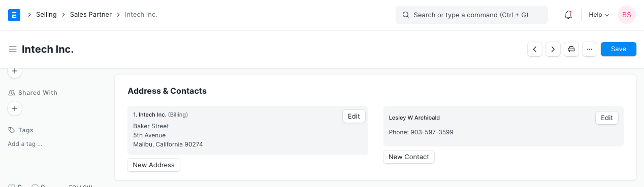
Task: Click the plus icon above Shared With
Action: [x=15, y=71]
